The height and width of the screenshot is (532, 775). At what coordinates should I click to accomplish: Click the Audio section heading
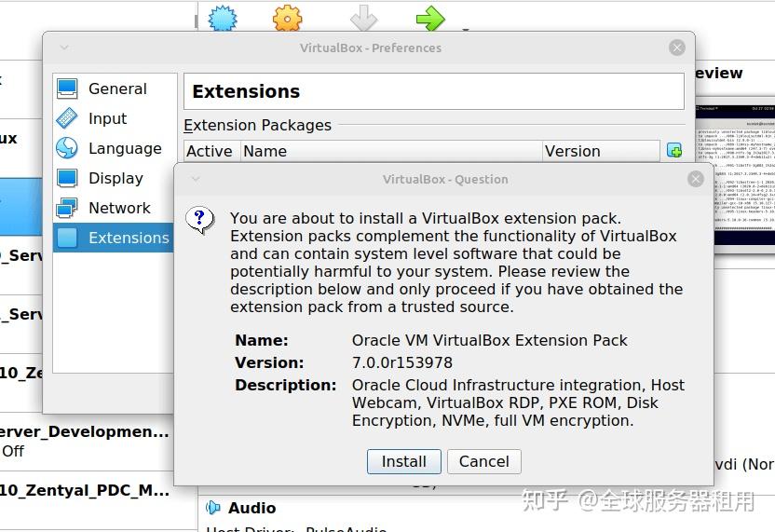coord(252,508)
